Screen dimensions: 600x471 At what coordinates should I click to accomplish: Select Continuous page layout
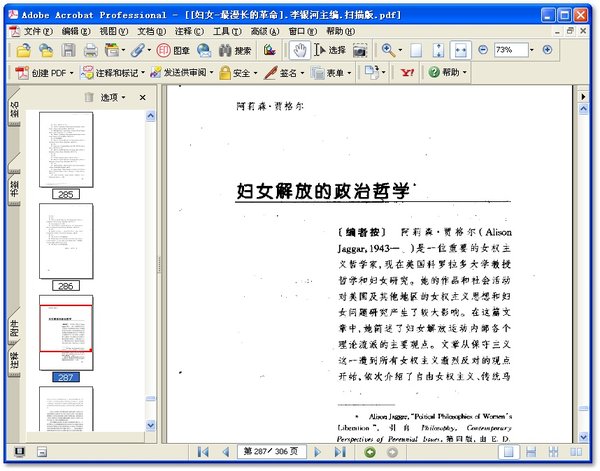point(531,453)
